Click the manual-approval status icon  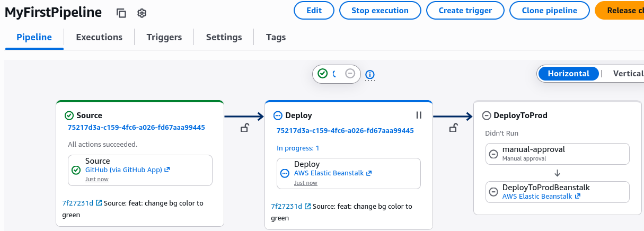tap(493, 154)
